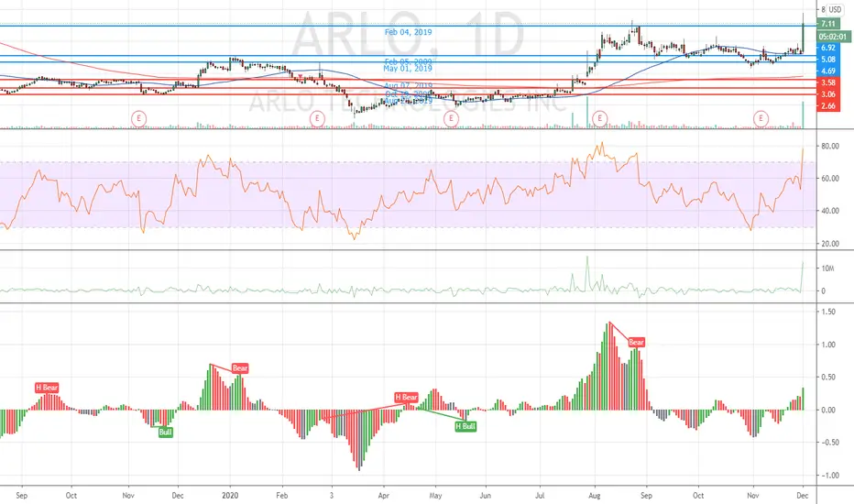Click the Feb 04, 2019 line label
The height and width of the screenshot is (504, 854).
408,32
